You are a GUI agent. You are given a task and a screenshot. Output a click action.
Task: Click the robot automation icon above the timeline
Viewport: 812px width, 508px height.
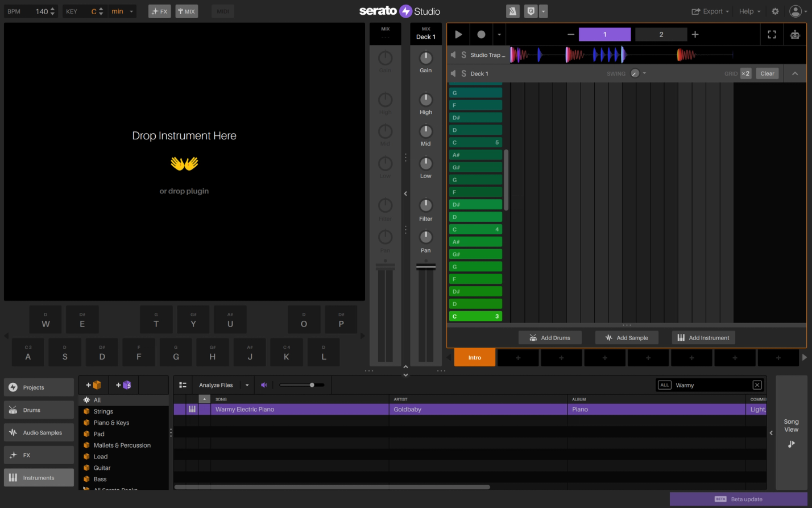point(794,34)
